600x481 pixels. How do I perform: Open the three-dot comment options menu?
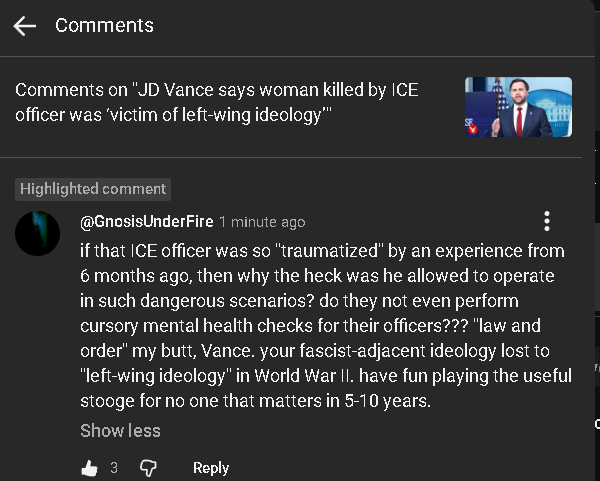(546, 221)
